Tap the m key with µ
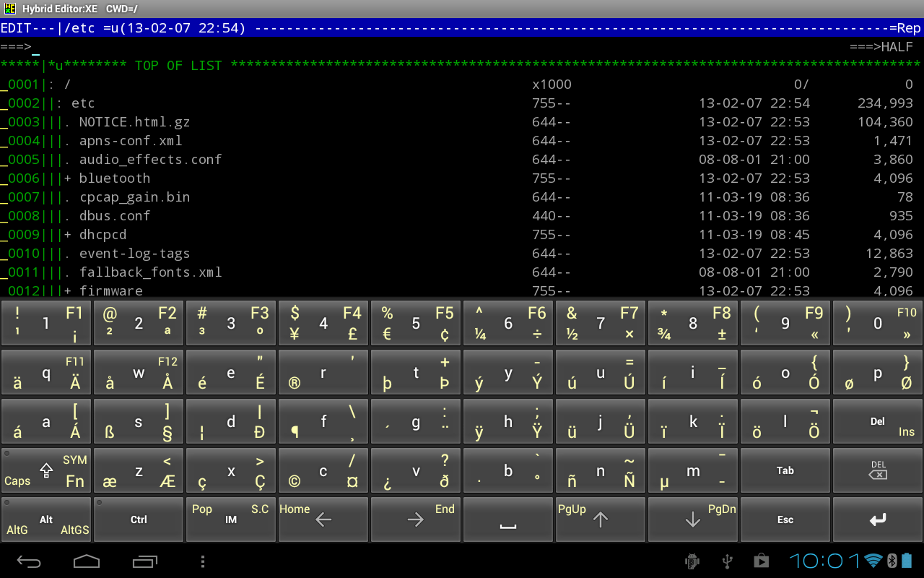Image resolution: width=924 pixels, height=578 pixels. point(693,470)
